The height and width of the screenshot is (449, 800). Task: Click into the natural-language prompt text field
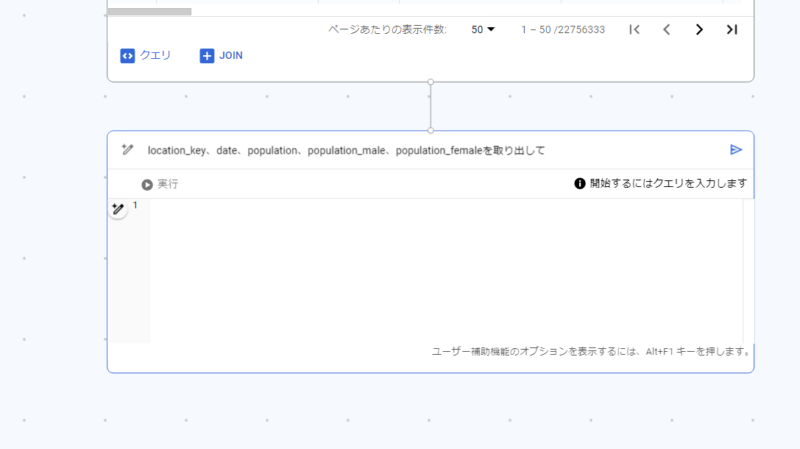click(x=434, y=150)
